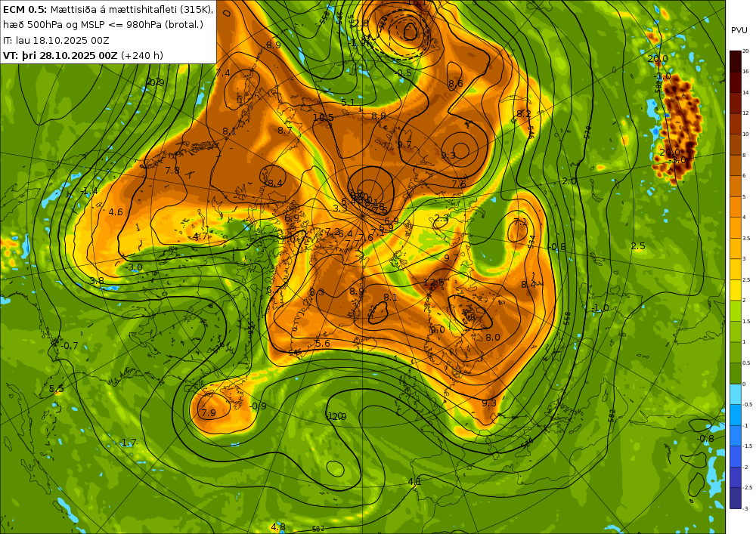Click the '3.5' tick label on the colorbar

[x=746, y=238]
